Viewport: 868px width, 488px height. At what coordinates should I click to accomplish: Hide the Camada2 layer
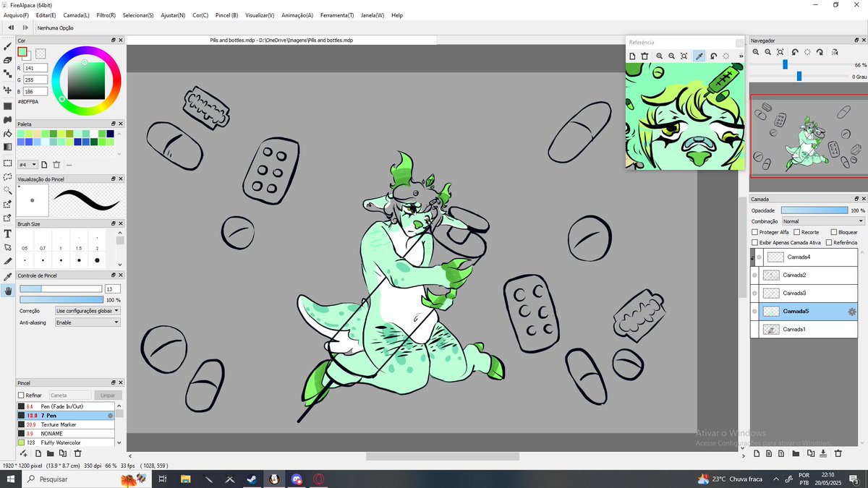click(x=754, y=275)
